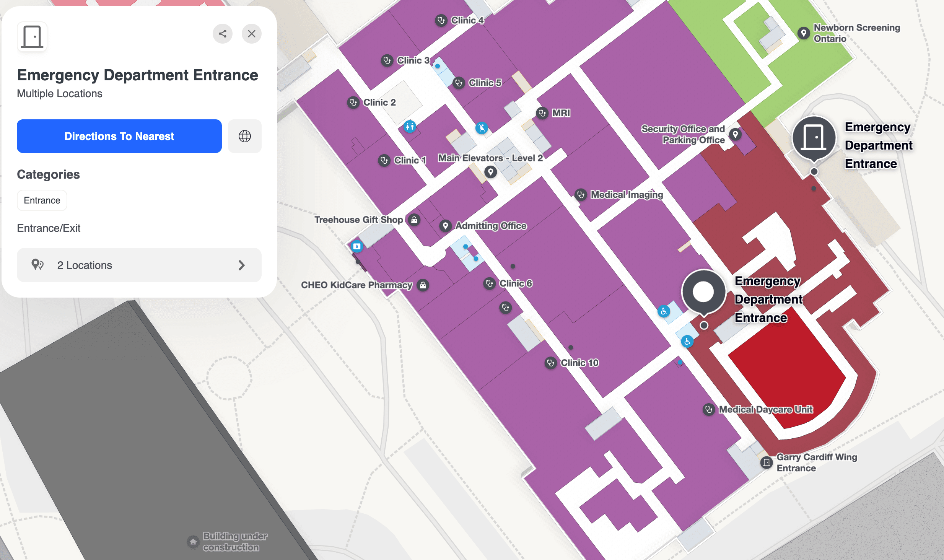Click blue ATM icon near Gift Shop
944x560 pixels.
click(x=357, y=246)
